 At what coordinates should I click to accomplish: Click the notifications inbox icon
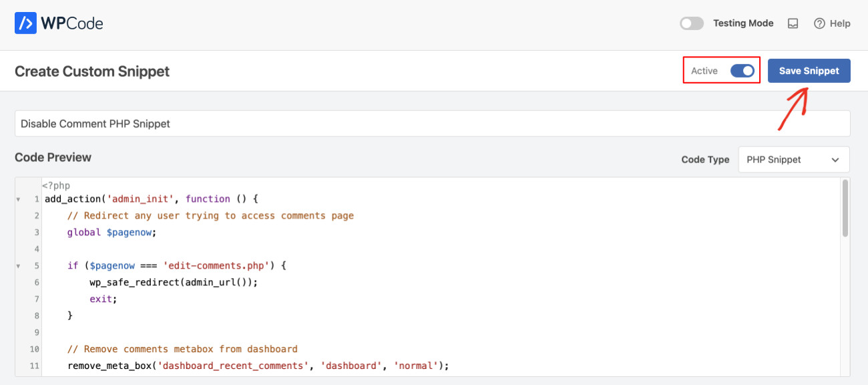[x=793, y=23]
